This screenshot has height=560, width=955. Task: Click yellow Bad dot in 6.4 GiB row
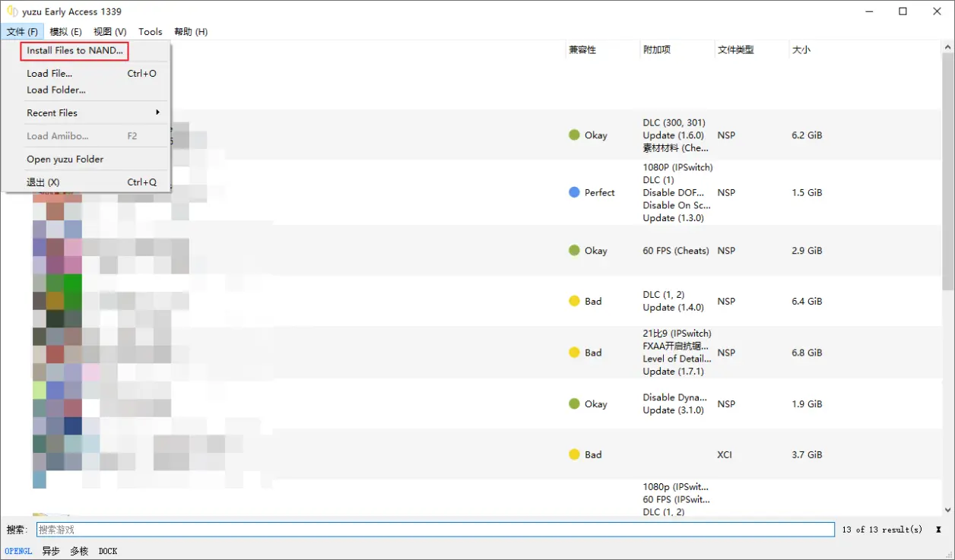[x=574, y=301]
